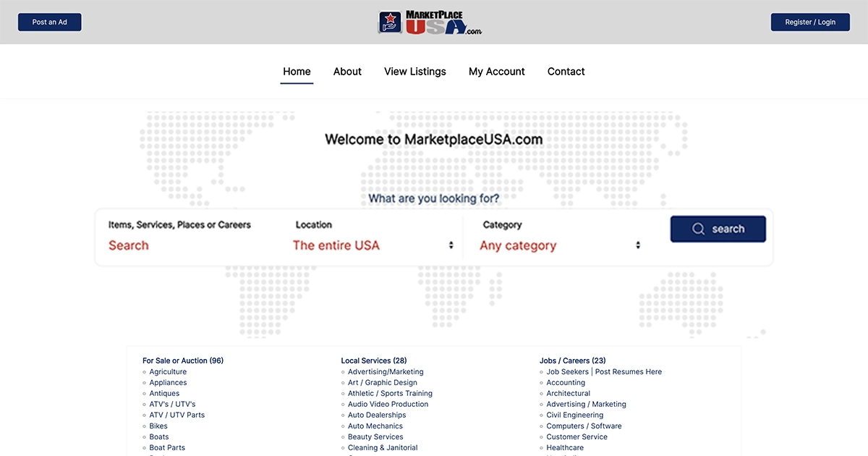Select the Agriculture listing link
The height and width of the screenshot is (456, 868).
pyautogui.click(x=168, y=372)
